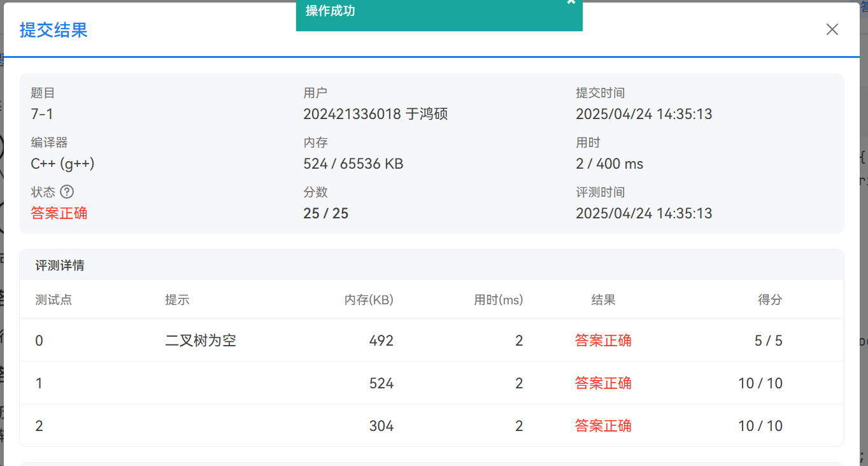Click the 25 / 25 total score
Screen dimensions: 868x466
click(x=326, y=213)
